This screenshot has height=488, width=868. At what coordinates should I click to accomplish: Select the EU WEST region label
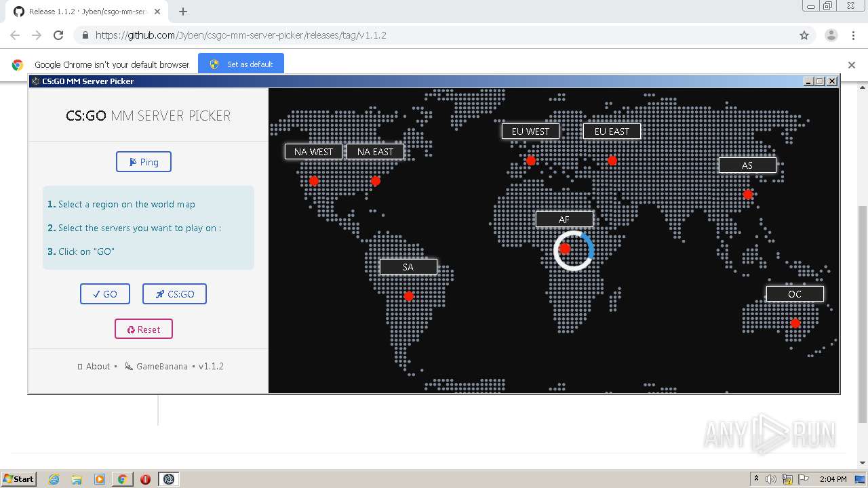[530, 131]
